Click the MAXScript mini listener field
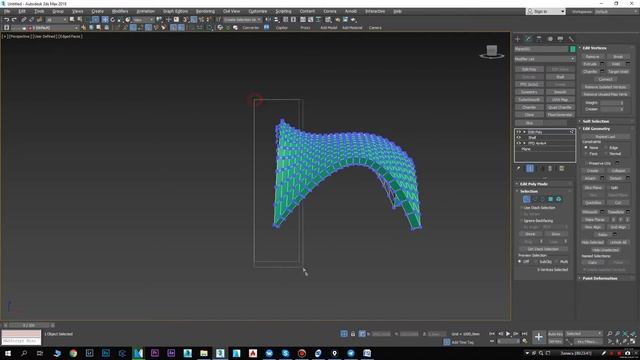640x360 pixels. click(21, 341)
